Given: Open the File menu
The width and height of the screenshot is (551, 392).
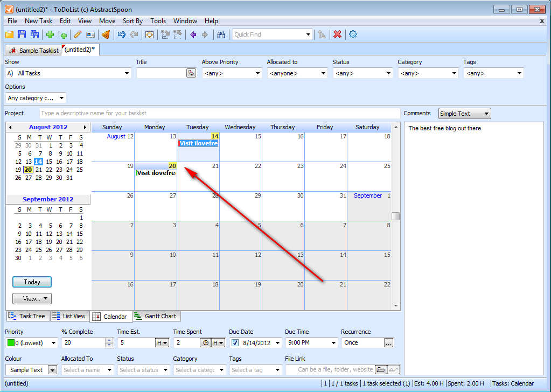Looking at the screenshot, I should pyautogui.click(x=12, y=21).
